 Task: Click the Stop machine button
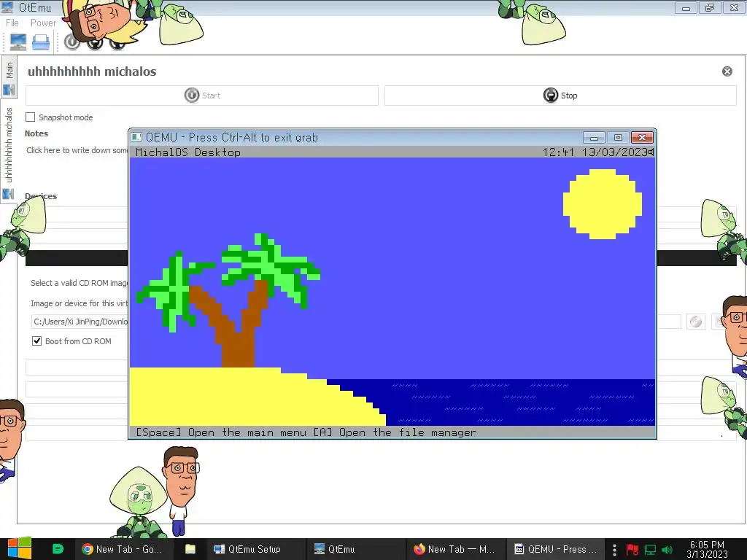click(560, 96)
